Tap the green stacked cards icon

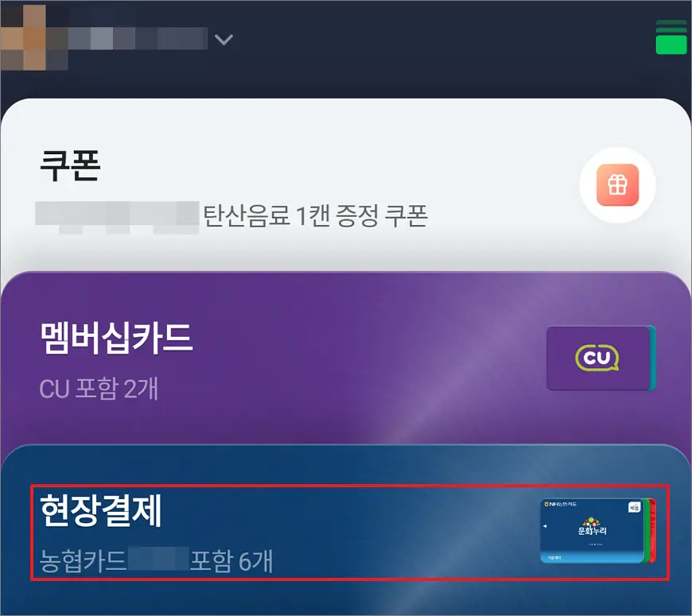pyautogui.click(x=671, y=37)
